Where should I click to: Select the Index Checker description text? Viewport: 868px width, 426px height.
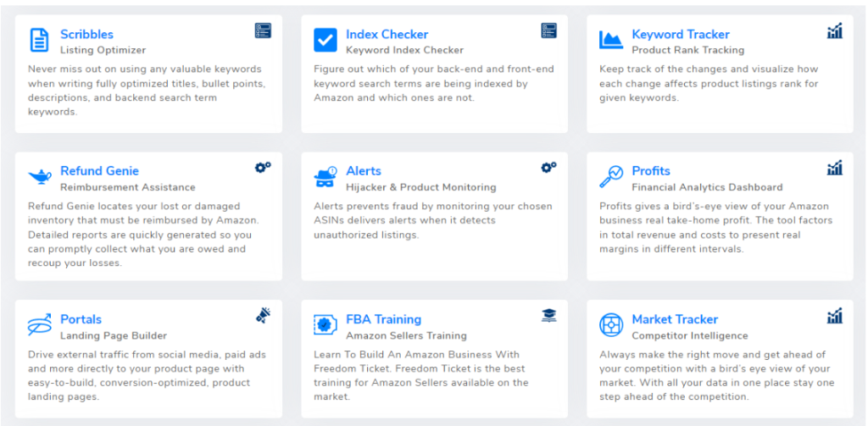434,84
